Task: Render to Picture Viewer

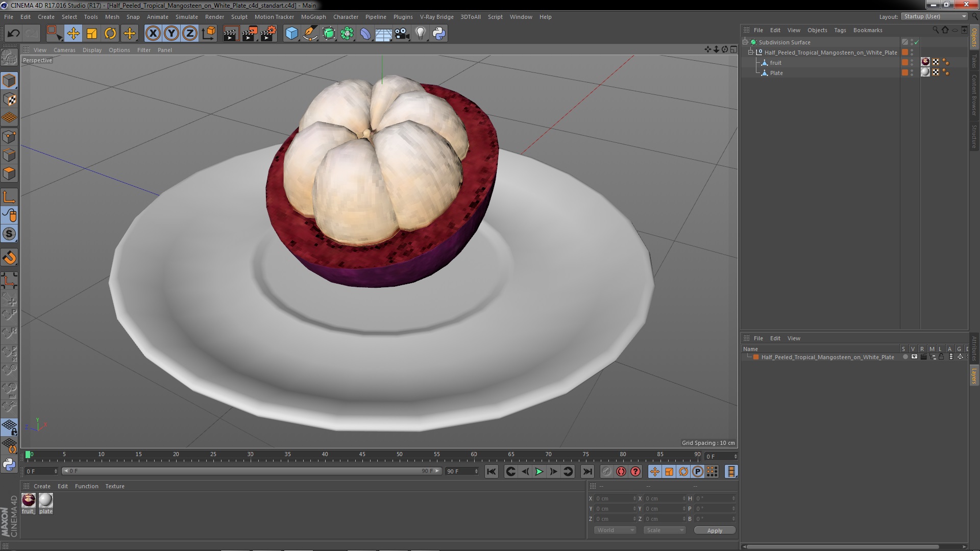Action: coord(250,34)
